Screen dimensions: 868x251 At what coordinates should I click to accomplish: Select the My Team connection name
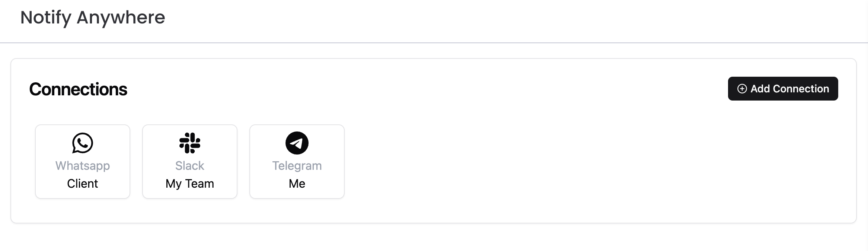point(190,184)
